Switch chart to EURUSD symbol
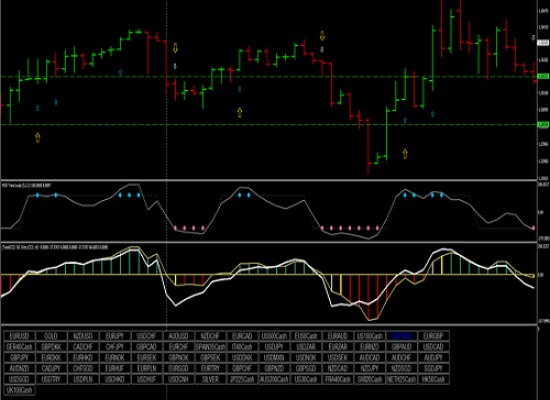The width and height of the screenshot is (550, 400). point(19,336)
